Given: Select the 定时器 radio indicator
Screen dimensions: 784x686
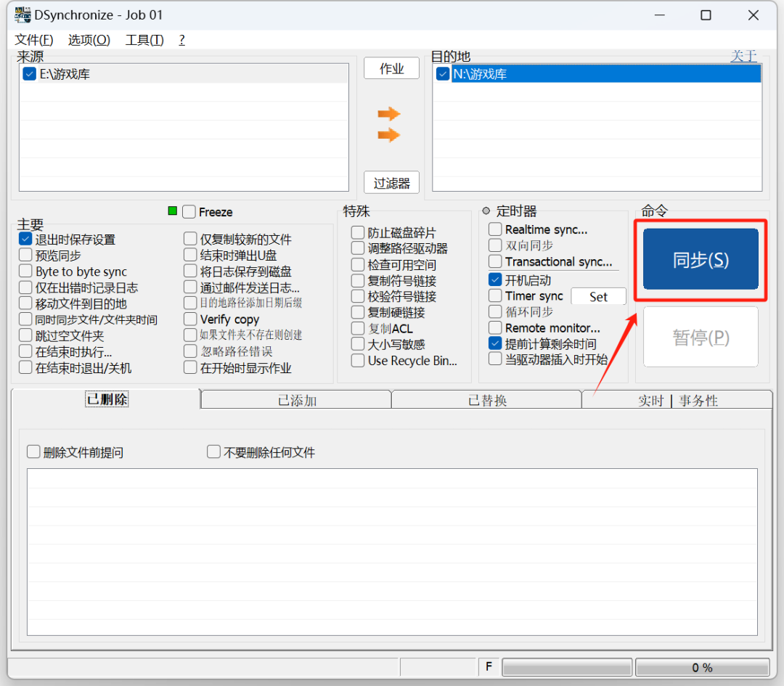Looking at the screenshot, I should click(x=486, y=211).
